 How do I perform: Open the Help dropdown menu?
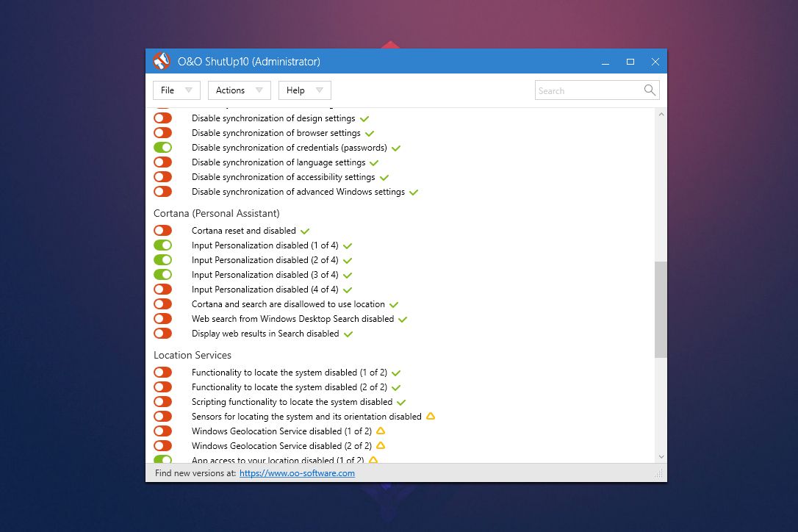tap(305, 90)
